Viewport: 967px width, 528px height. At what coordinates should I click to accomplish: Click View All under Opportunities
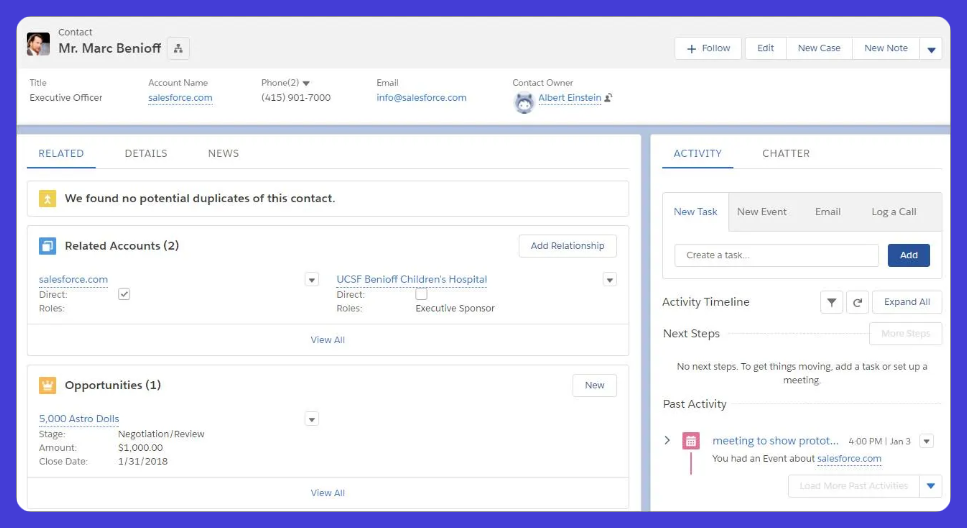point(327,493)
